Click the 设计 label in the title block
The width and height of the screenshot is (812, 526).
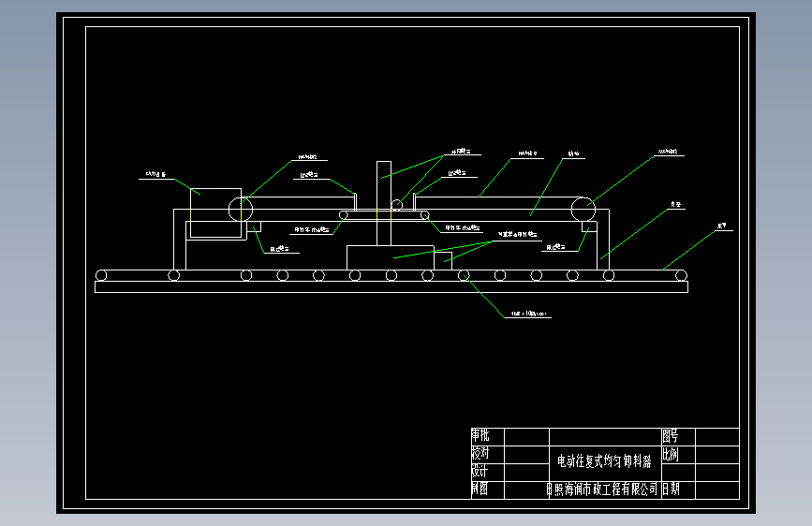coord(480,471)
